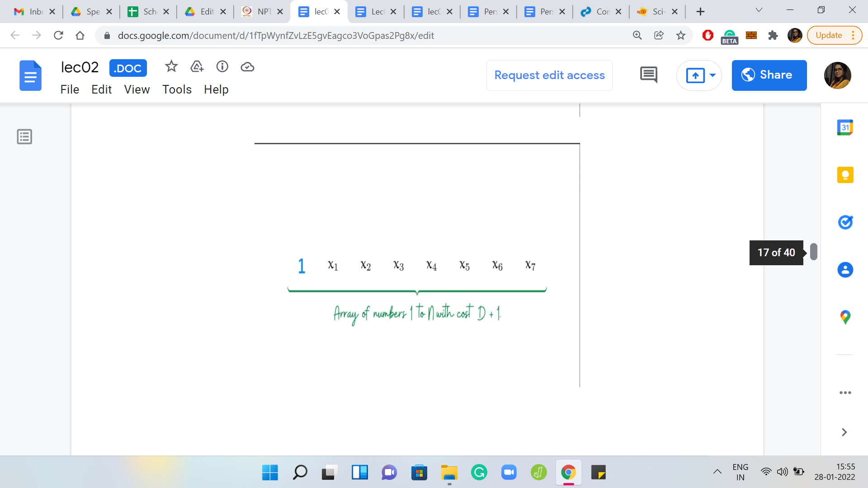Collapse side panel with chevron arrow

pyautogui.click(x=844, y=432)
